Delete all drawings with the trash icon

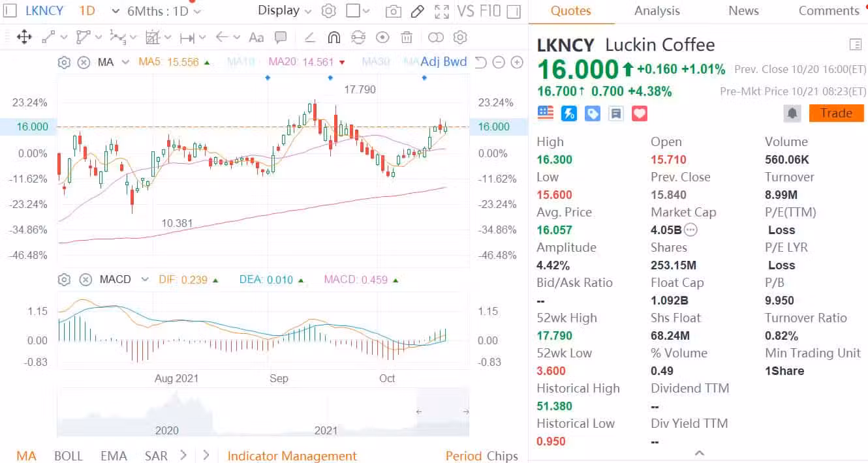point(407,37)
